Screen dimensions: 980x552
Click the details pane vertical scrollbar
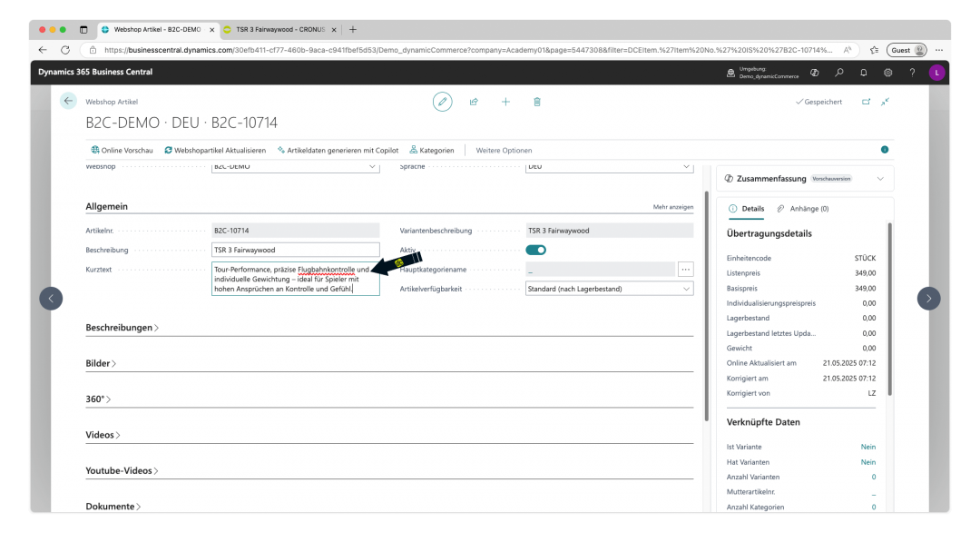coord(890,309)
